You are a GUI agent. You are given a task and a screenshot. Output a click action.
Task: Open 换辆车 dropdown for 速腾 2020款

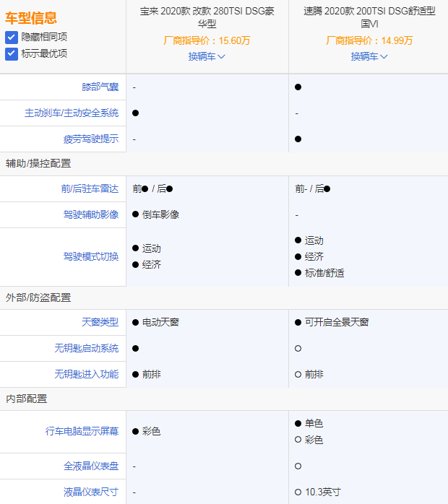(x=369, y=56)
